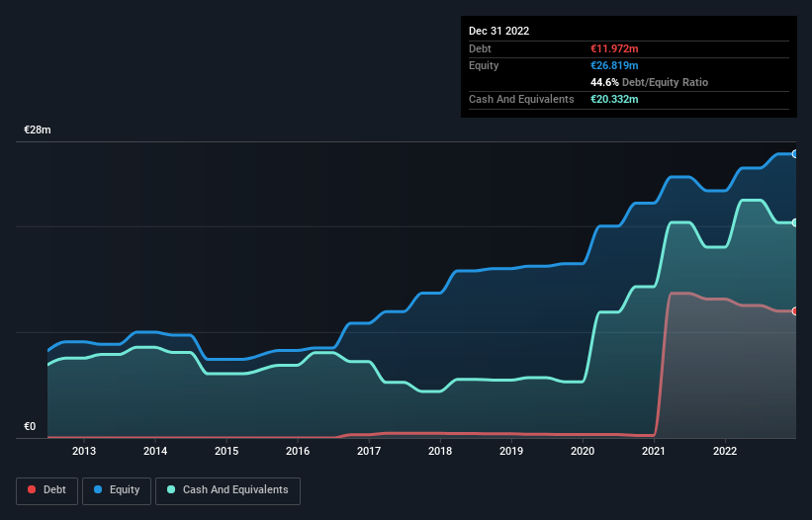The width and height of the screenshot is (812, 520).
Task: Select the 2013 x-axis label
Action: point(84,451)
